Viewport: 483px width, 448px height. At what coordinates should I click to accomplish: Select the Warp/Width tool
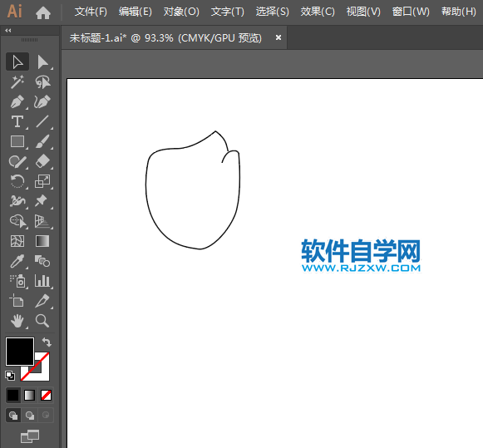click(x=17, y=201)
